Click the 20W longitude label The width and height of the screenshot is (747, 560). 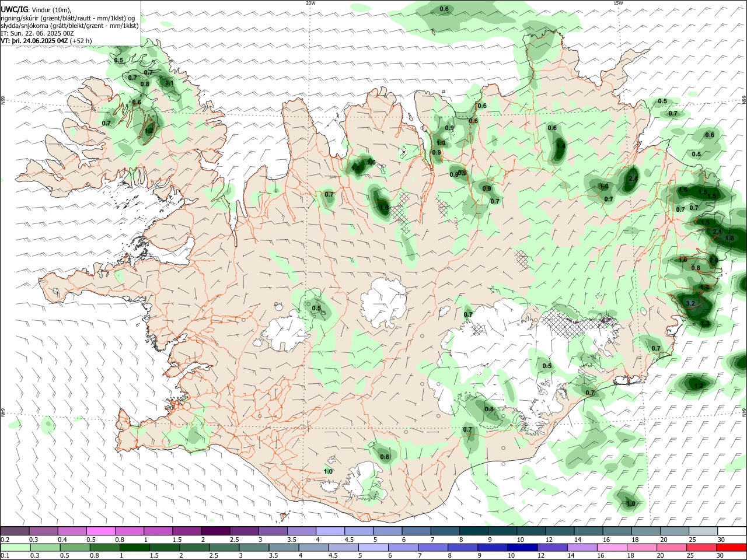click(310, 3)
